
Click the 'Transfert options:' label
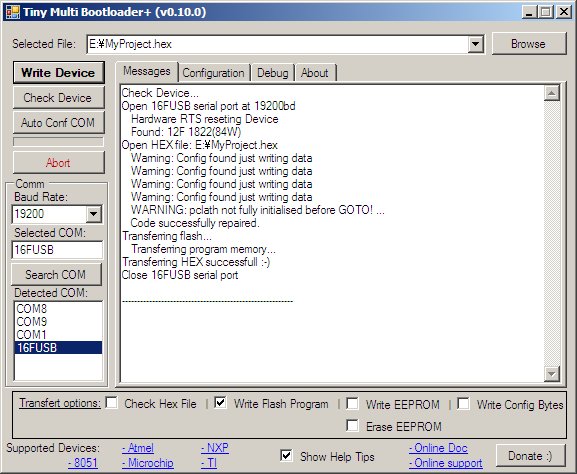[60, 403]
